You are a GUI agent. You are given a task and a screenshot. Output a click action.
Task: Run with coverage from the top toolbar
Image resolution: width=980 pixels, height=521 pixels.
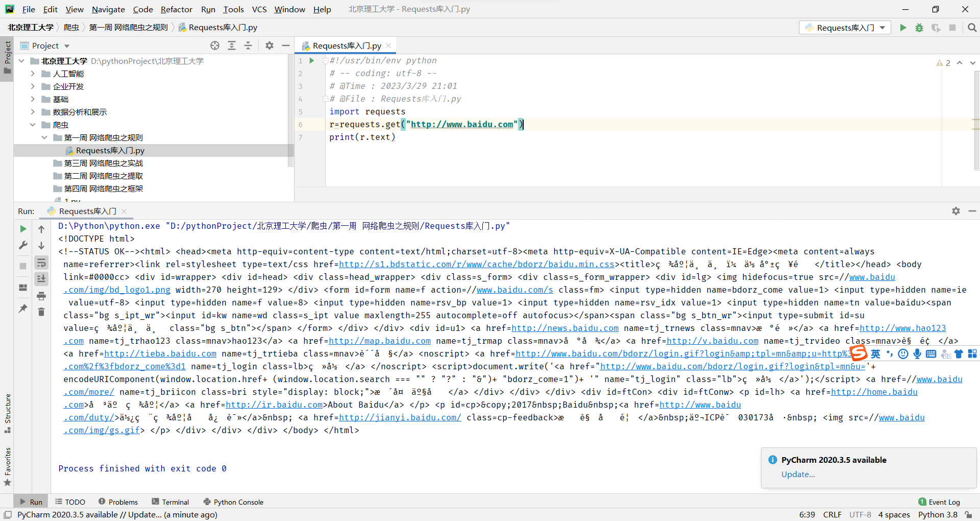tap(936, 28)
